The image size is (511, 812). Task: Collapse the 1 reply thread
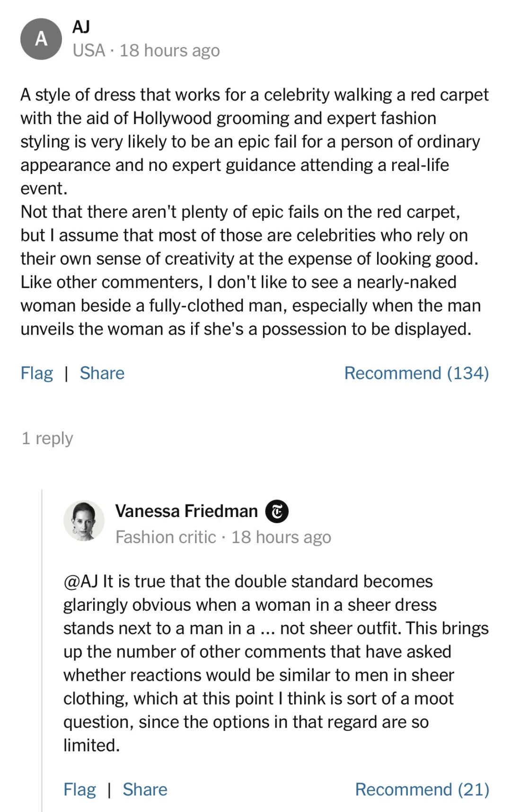(47, 438)
